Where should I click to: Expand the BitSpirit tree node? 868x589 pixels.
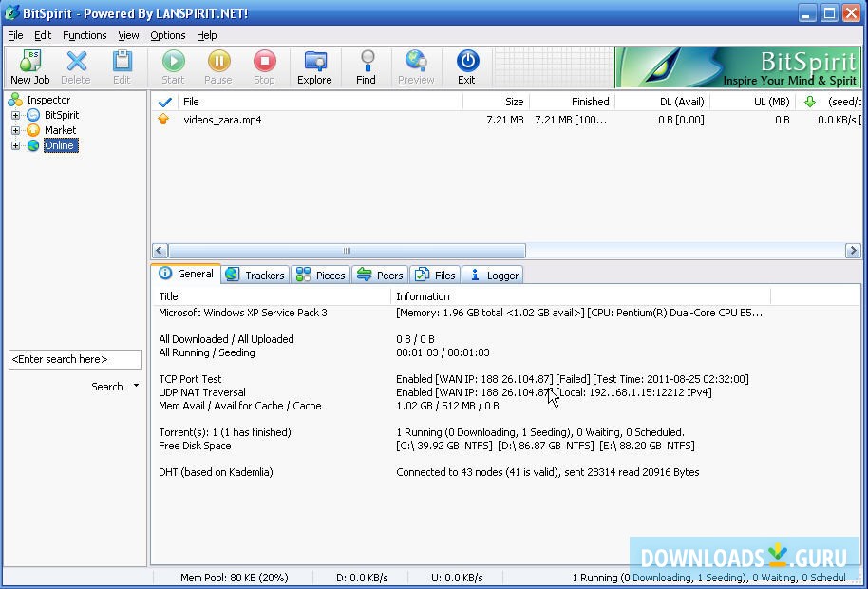[15, 115]
